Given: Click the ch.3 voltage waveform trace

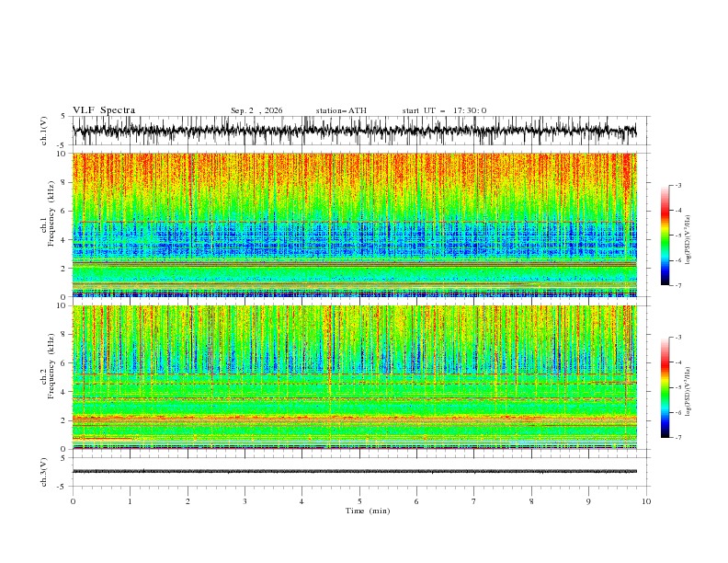Looking at the screenshot, I should (354, 471).
